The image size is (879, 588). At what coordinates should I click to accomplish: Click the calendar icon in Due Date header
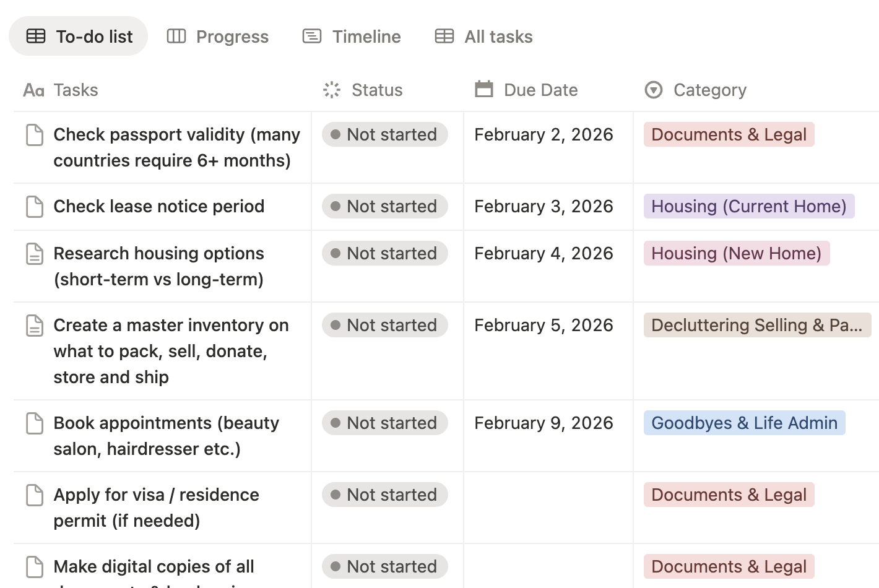[484, 90]
